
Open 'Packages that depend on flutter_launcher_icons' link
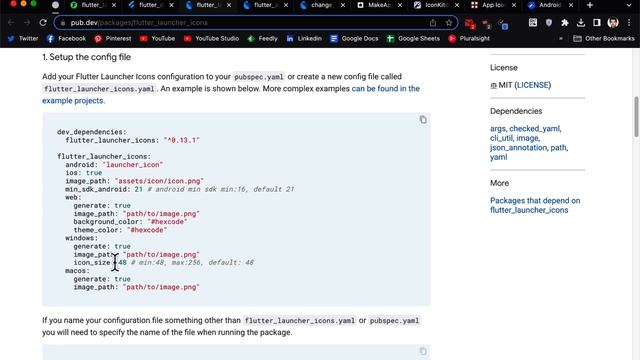coord(535,205)
